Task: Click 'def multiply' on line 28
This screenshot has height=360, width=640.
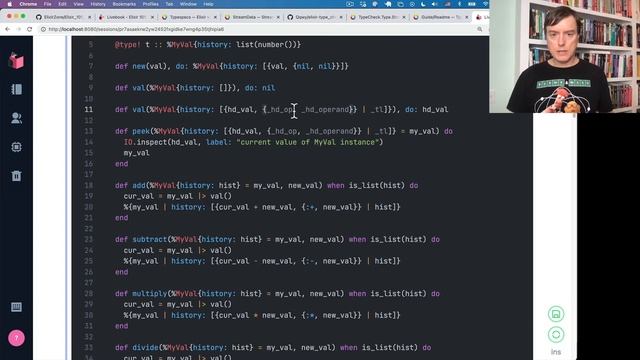Action: point(141,293)
